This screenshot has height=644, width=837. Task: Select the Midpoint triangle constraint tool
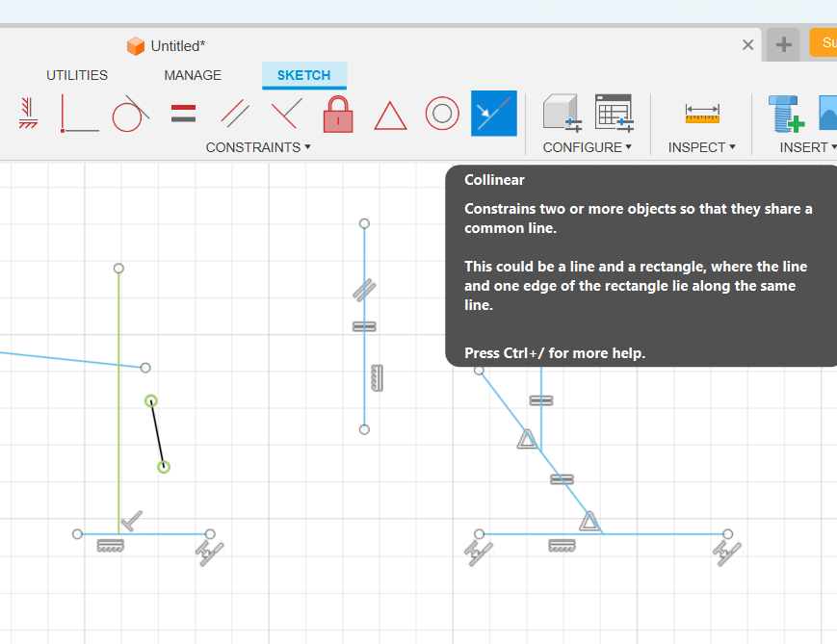point(390,116)
